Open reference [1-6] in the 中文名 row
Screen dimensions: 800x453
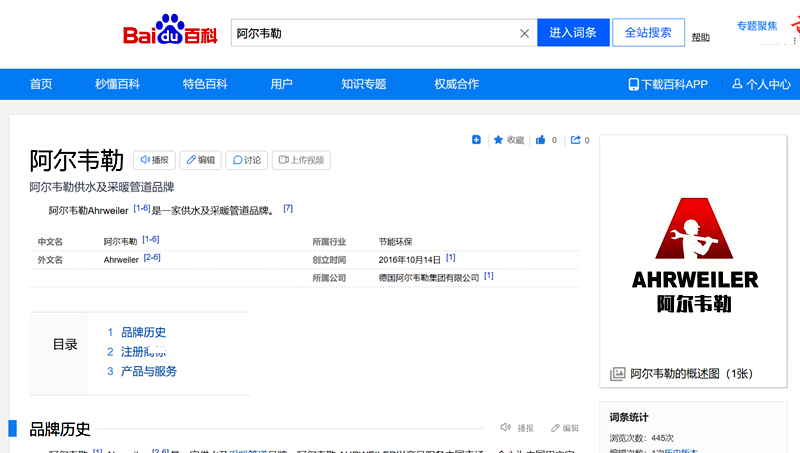point(151,239)
